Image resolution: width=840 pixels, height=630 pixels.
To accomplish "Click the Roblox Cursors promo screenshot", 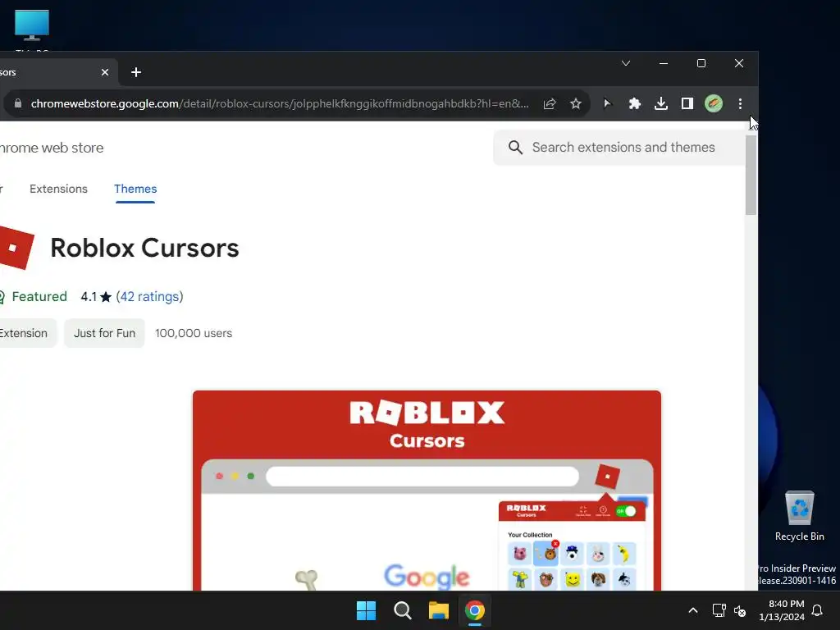I will coord(427,491).
